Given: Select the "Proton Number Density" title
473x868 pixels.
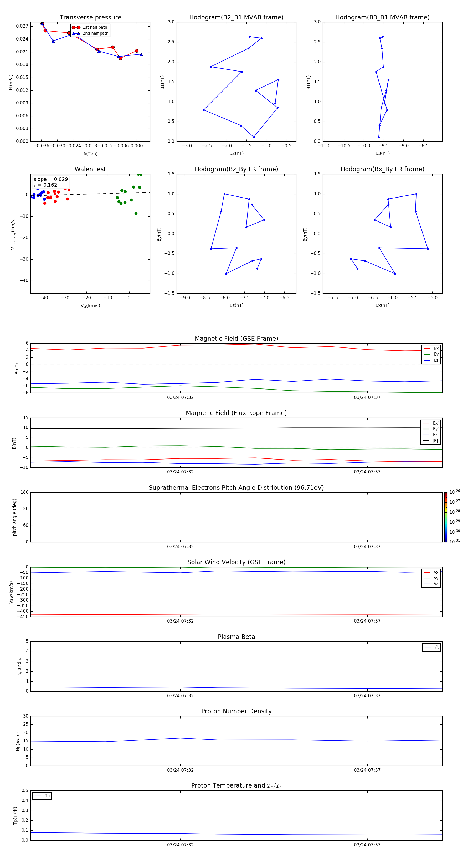Looking at the screenshot, I should click(236, 711).
